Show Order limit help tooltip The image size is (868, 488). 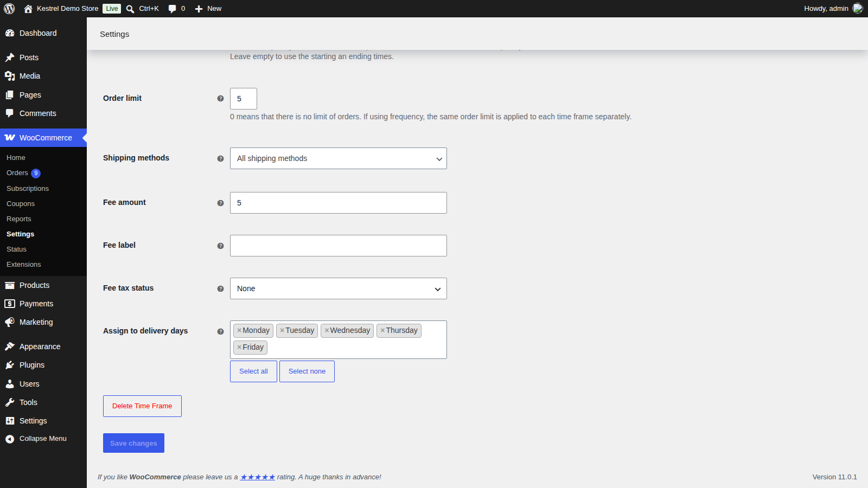tap(220, 99)
